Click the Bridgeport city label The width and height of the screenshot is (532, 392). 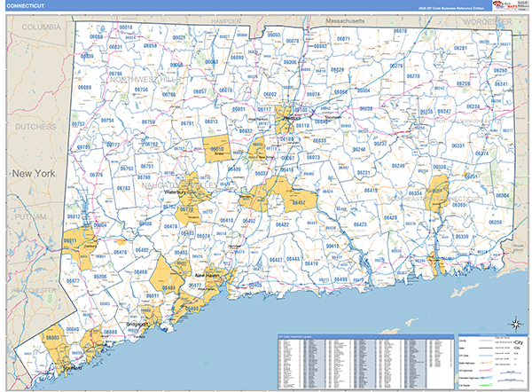[137, 324]
